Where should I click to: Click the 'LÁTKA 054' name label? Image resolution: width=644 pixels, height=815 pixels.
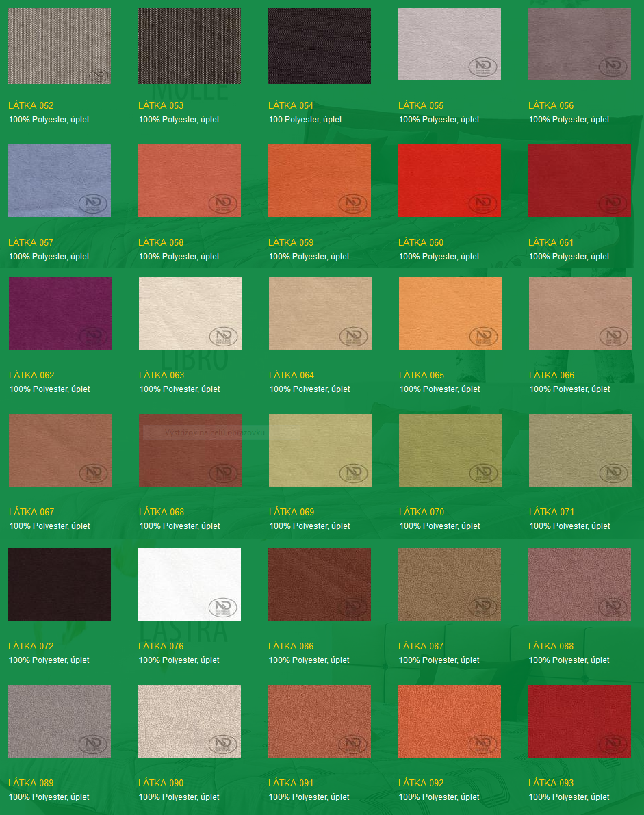291,105
